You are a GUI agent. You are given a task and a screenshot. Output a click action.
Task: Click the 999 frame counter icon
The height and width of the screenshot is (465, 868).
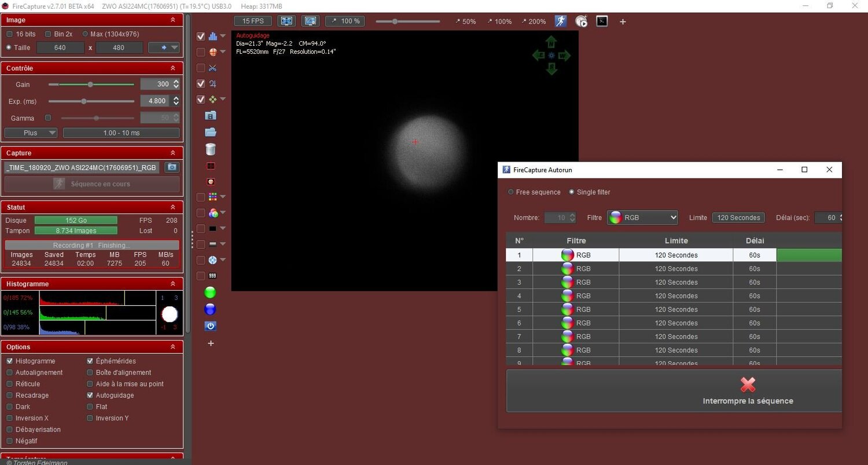click(212, 276)
